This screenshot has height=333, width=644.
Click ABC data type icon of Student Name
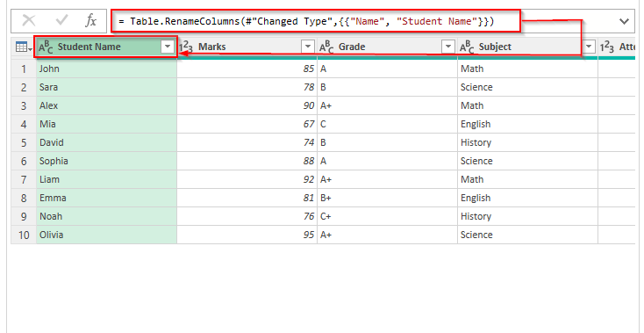(x=46, y=47)
